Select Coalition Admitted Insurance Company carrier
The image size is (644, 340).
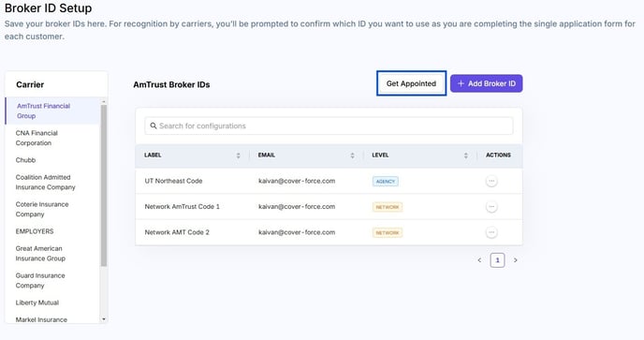52,182
